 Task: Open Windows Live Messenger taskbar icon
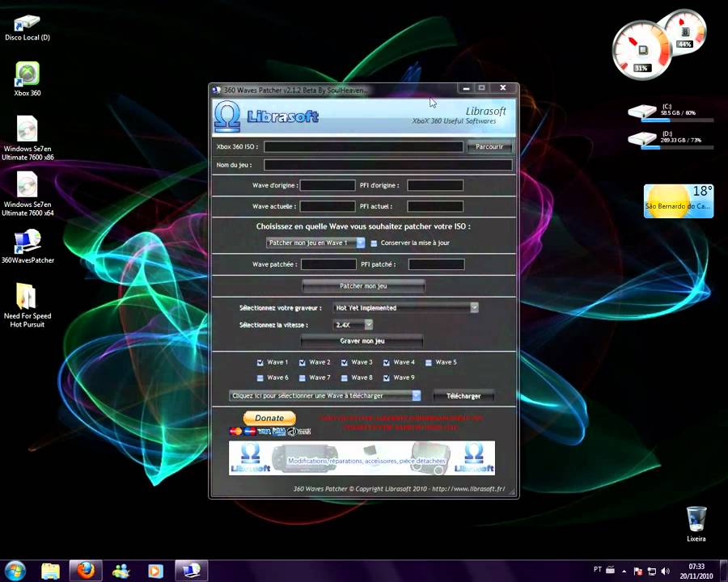coord(121,571)
